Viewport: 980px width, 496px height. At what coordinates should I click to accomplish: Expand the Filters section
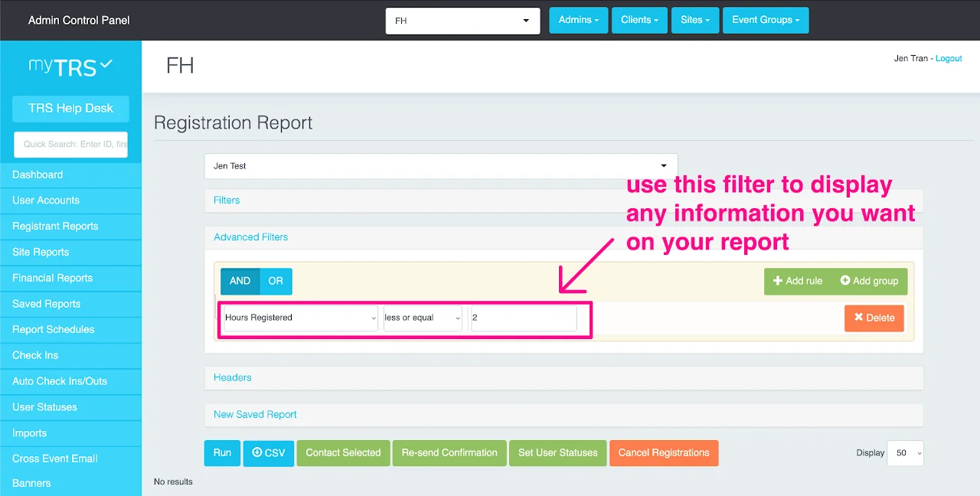click(227, 201)
